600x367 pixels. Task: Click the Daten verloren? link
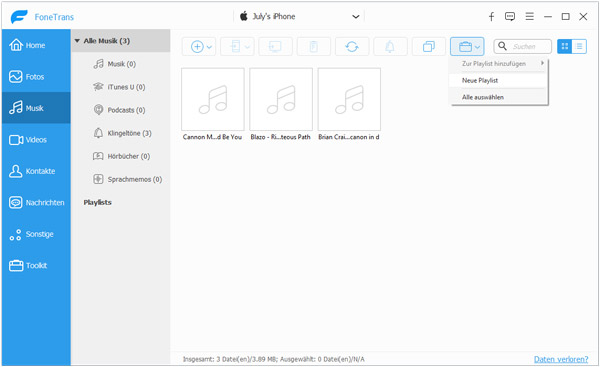pyautogui.click(x=561, y=359)
